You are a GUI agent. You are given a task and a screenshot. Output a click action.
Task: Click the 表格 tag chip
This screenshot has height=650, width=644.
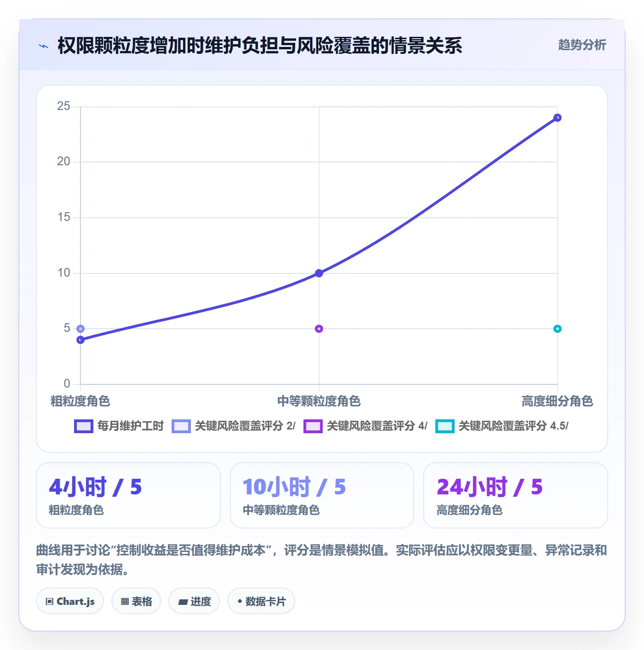(136, 601)
